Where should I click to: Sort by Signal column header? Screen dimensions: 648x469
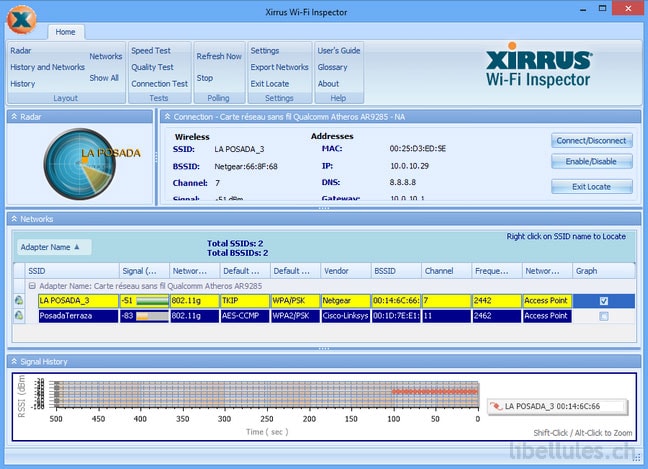pos(144,271)
